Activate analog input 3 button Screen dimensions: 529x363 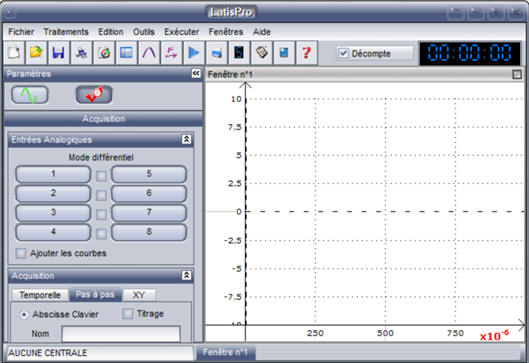coord(53,213)
